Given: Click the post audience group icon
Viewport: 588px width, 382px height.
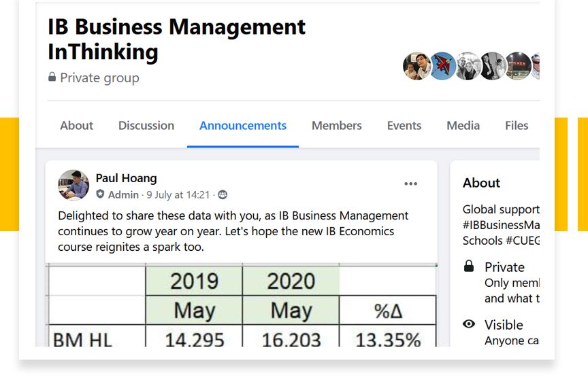Looking at the screenshot, I should pos(222,195).
